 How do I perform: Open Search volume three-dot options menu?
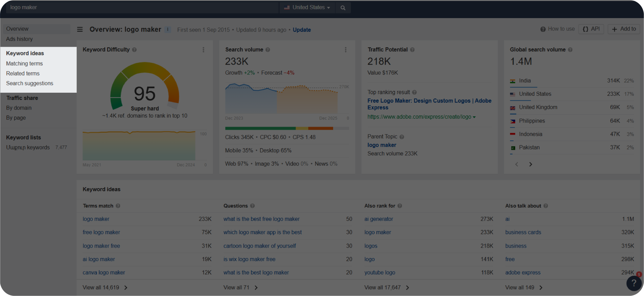tap(345, 50)
